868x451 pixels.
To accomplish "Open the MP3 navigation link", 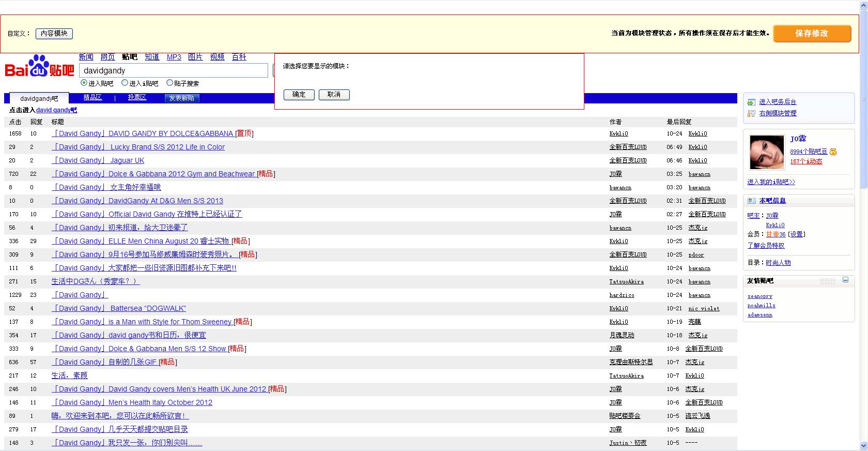I will point(174,57).
